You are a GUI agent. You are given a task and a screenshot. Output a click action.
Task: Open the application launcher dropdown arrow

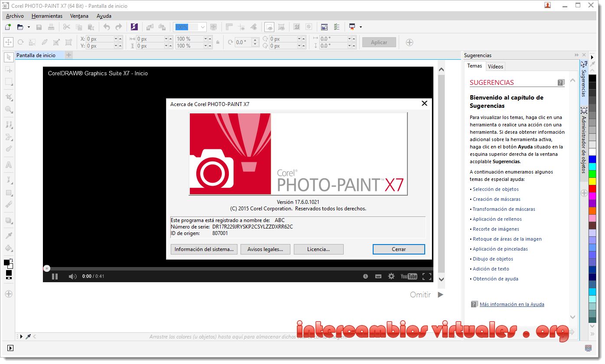coord(361,27)
